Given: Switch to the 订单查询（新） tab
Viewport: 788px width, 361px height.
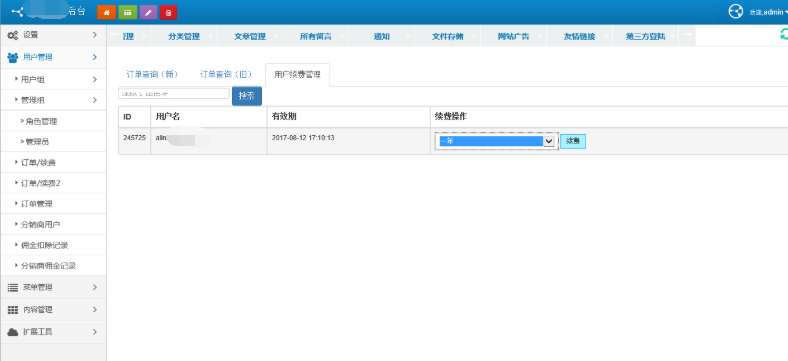Looking at the screenshot, I should [152, 74].
